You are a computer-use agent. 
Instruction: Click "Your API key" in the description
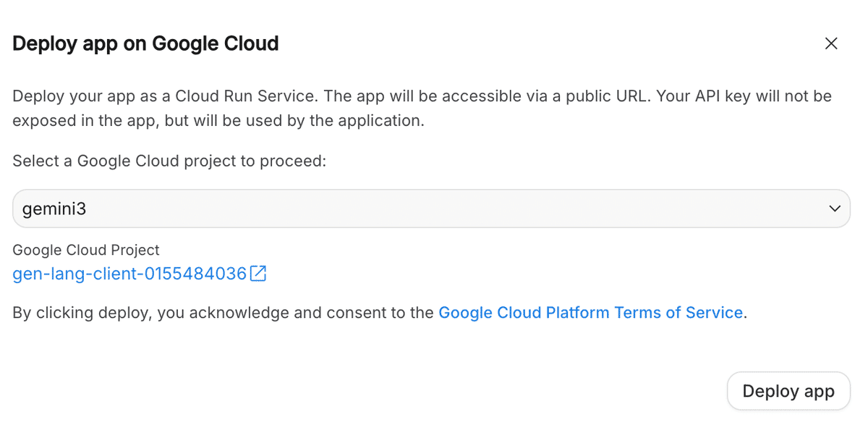(x=701, y=96)
